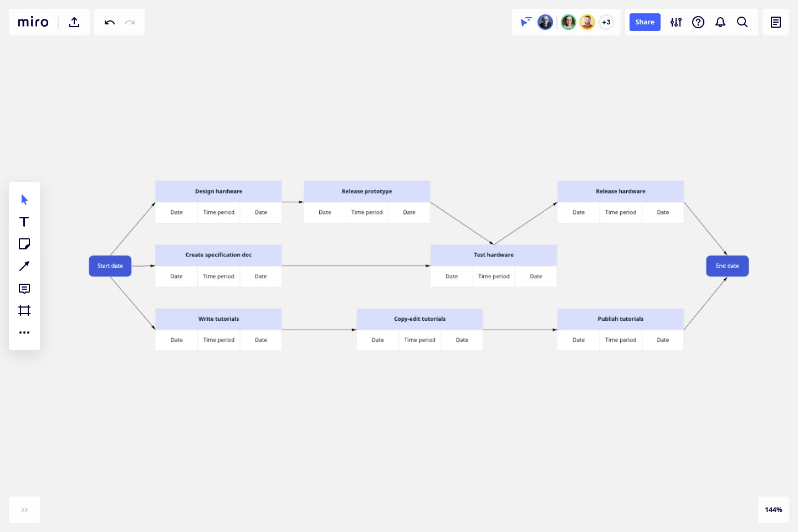Open the Comment tool
798x532 pixels.
pos(24,288)
